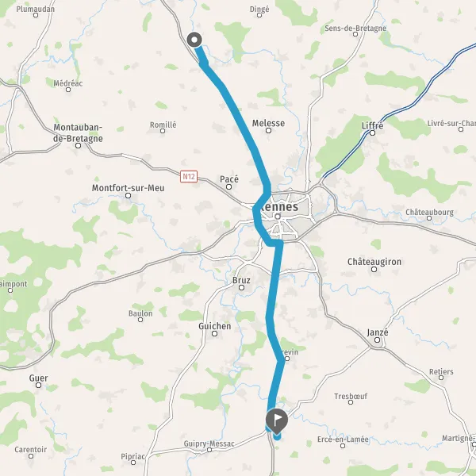
Task: Click the Rennes city marker
Action: (278, 217)
